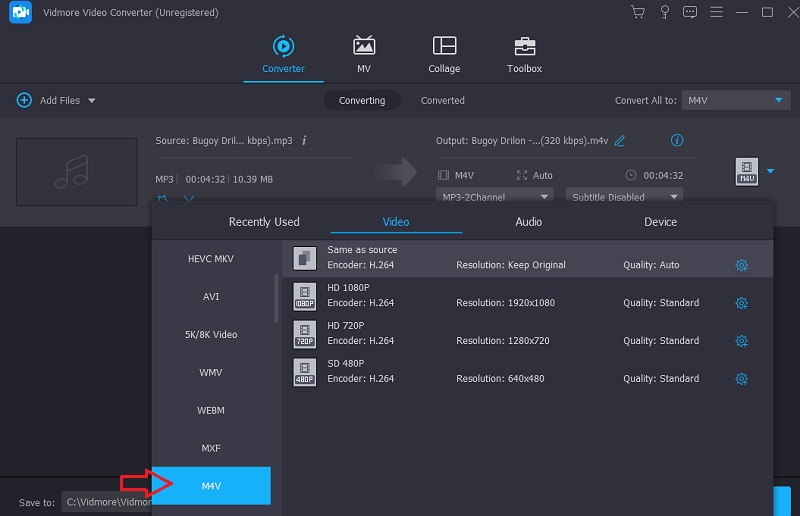Click the M4V output format icon
This screenshot has height=516, width=800.
(746, 171)
